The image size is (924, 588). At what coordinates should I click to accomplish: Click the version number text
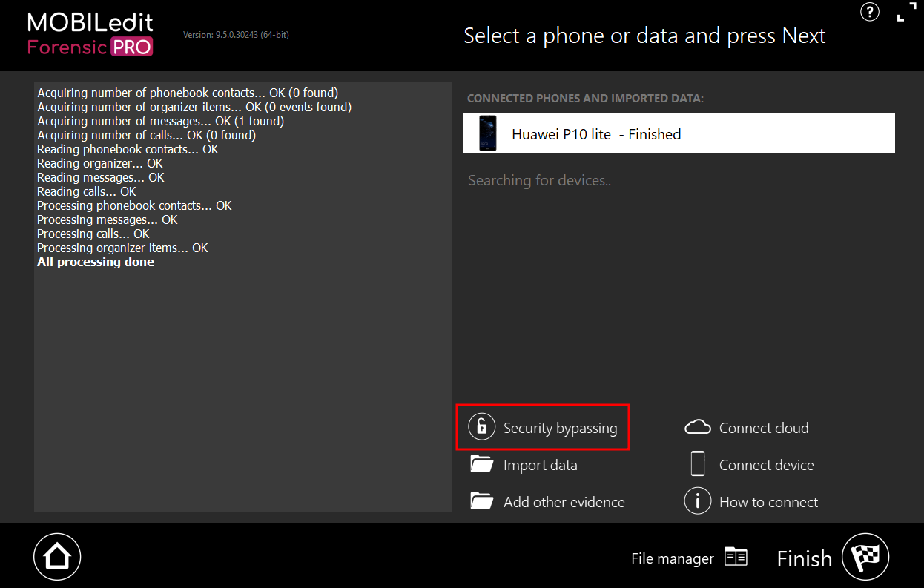[x=236, y=34]
